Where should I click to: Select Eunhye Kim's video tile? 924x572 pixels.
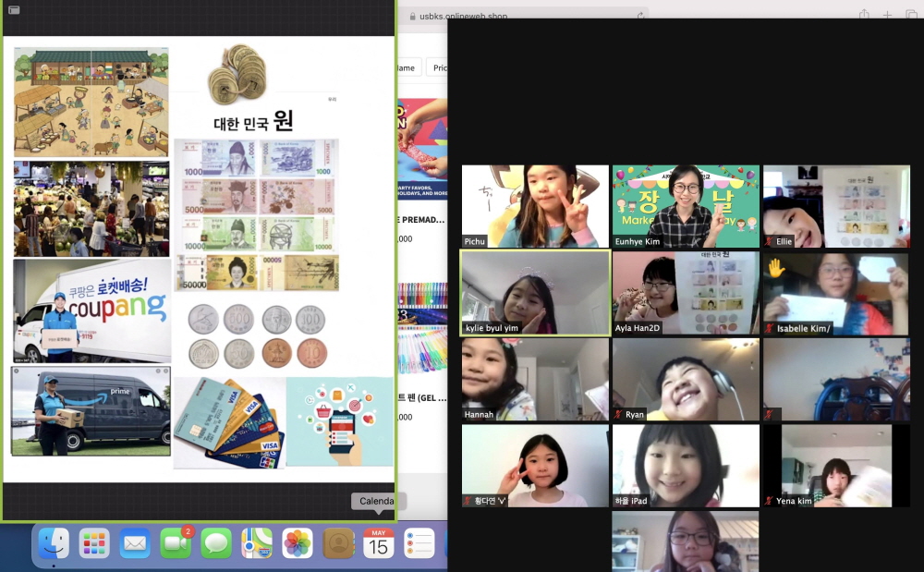click(x=686, y=206)
